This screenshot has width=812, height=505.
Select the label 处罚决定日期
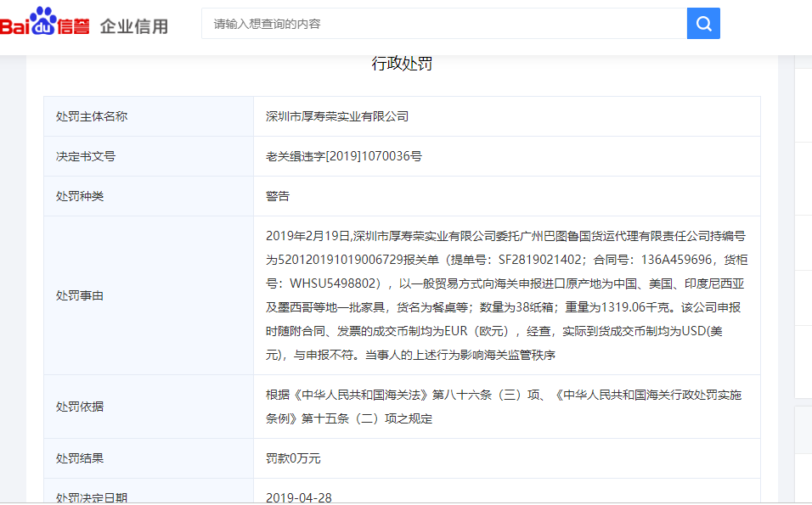[92, 497]
